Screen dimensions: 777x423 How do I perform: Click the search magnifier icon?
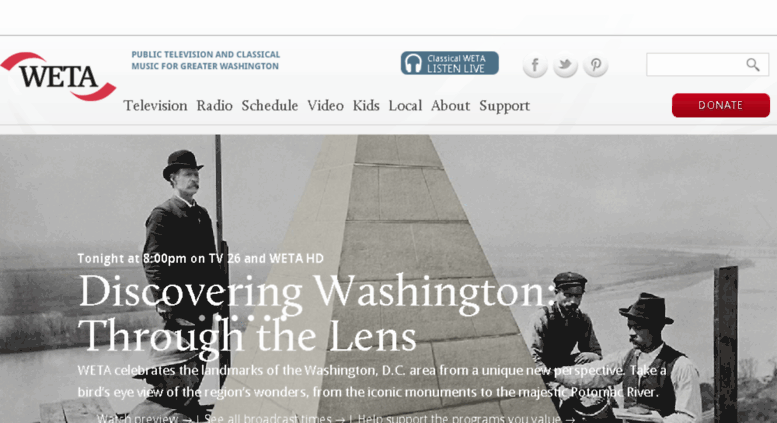click(753, 64)
